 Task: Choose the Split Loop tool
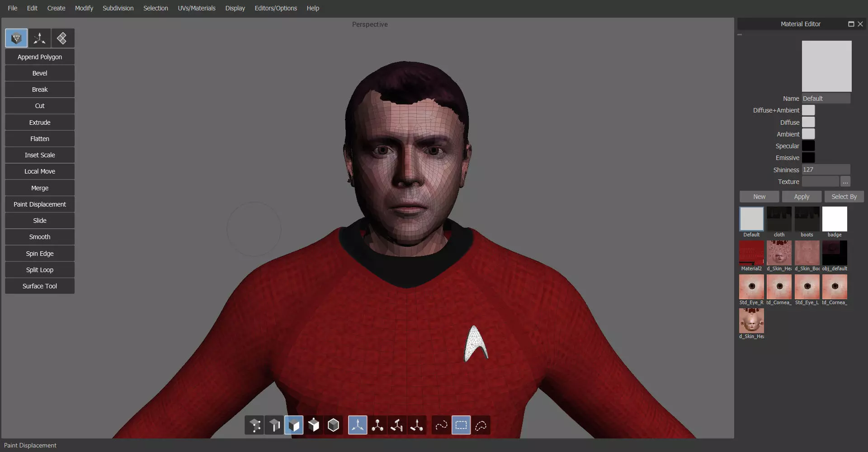(40, 270)
